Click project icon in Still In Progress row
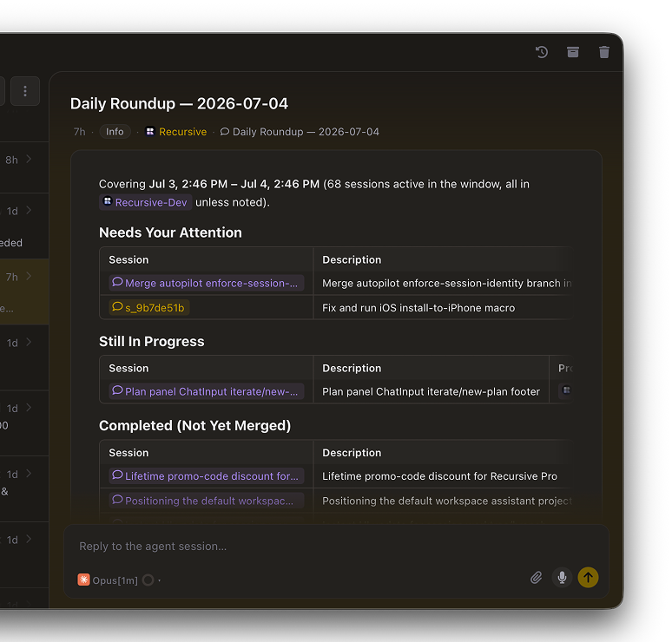 566,390
